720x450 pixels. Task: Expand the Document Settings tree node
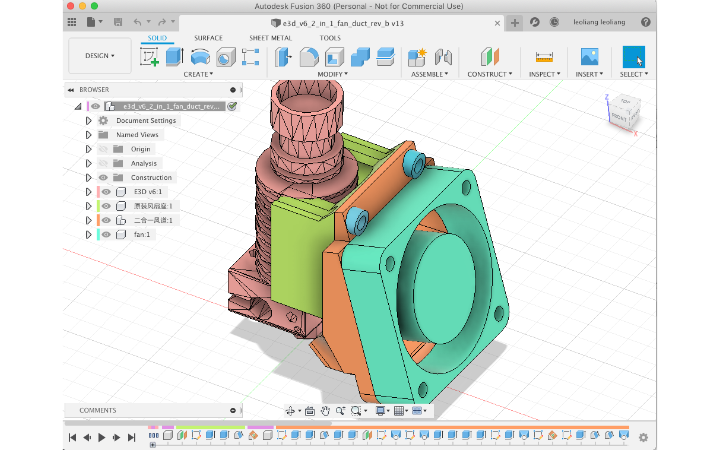[88, 121]
